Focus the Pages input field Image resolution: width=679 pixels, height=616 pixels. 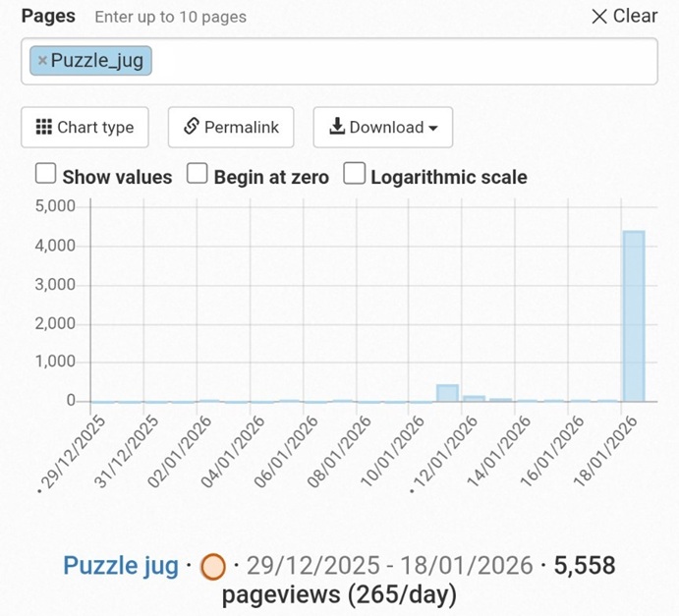403,62
